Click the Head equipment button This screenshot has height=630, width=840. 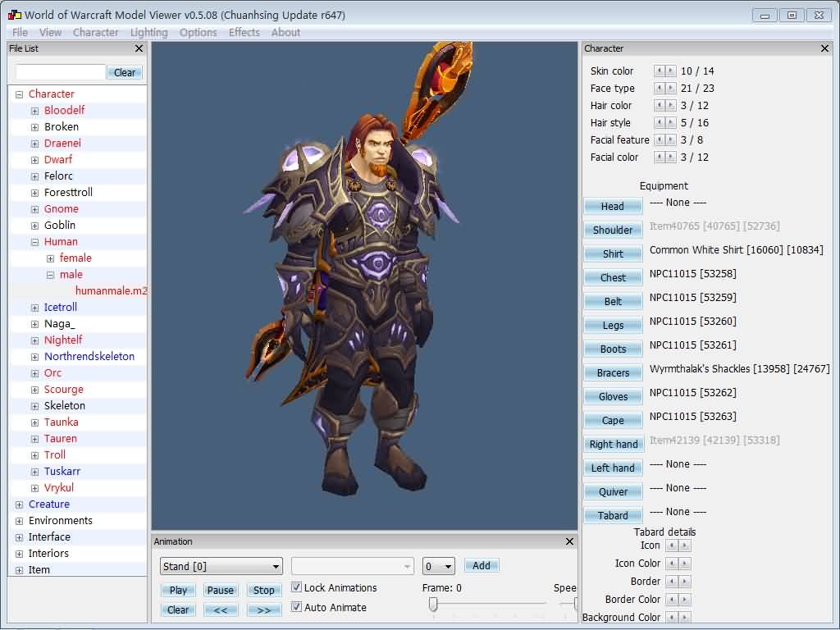coord(613,206)
